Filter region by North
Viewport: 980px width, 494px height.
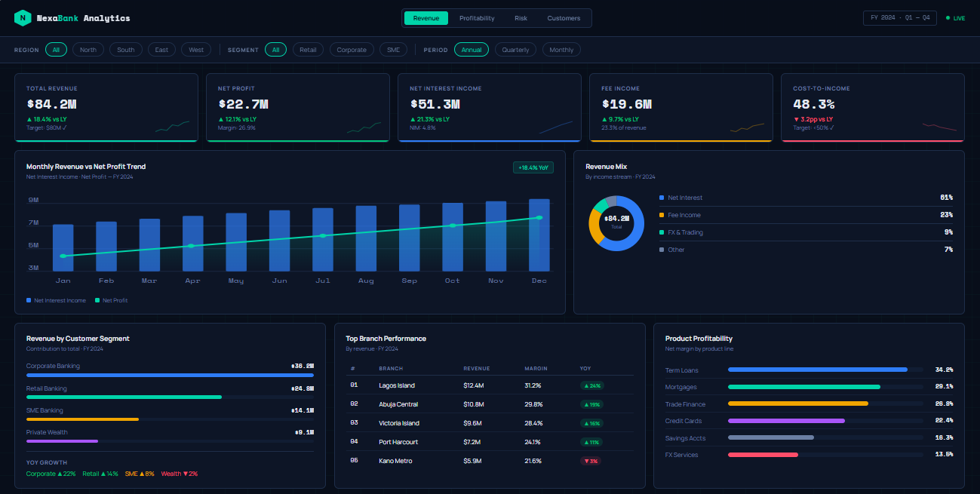[88, 50]
